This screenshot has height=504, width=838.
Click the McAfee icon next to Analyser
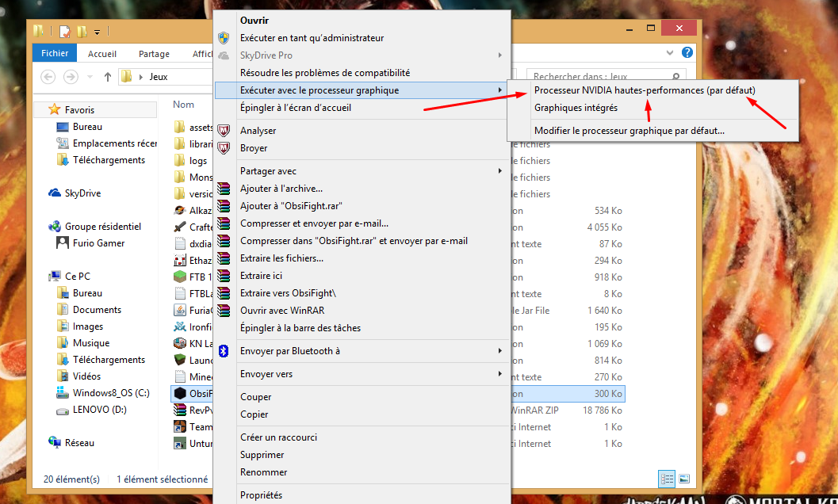coord(224,131)
